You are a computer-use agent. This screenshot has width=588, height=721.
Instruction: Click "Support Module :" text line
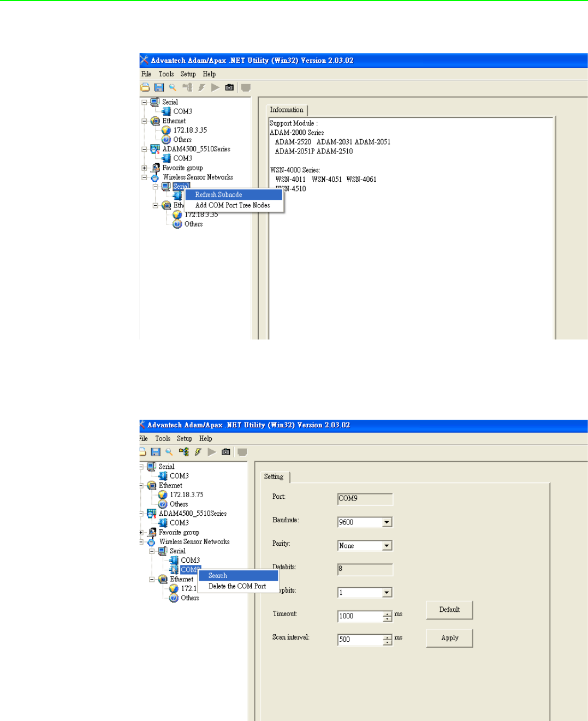(x=294, y=123)
